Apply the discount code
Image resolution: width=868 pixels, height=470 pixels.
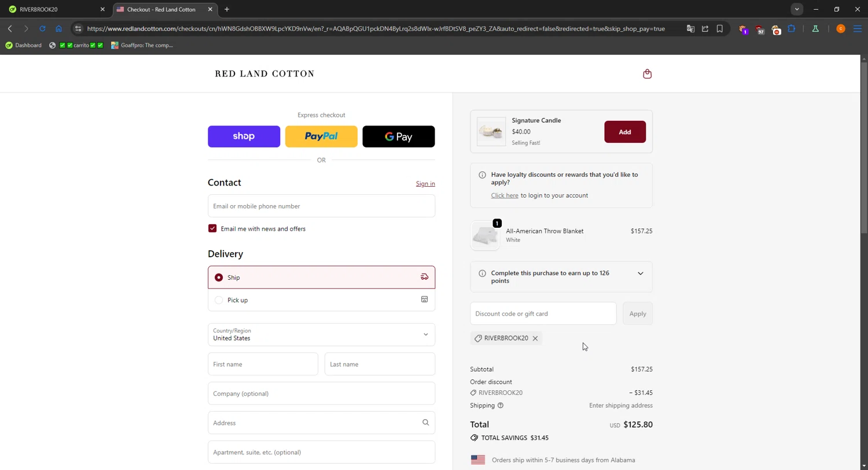click(638, 313)
